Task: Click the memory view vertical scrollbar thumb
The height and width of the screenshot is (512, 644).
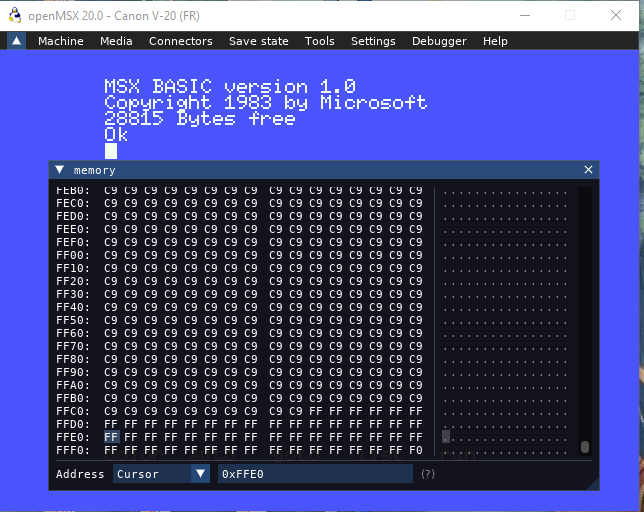Action: [585, 447]
